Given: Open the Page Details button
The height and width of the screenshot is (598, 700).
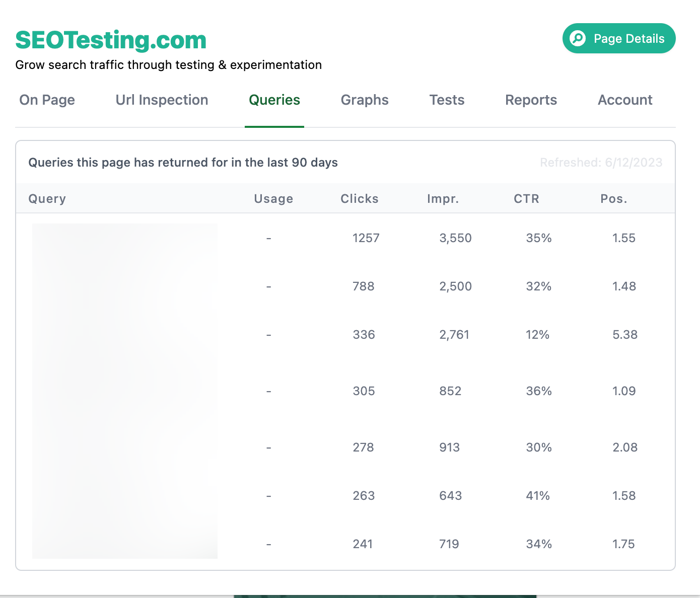Looking at the screenshot, I should coord(619,38).
